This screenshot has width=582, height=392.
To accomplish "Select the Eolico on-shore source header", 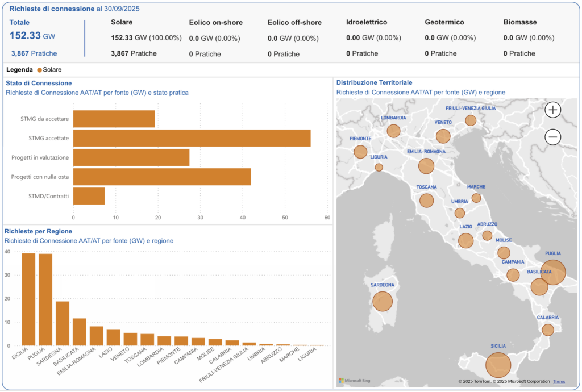I will point(215,23).
